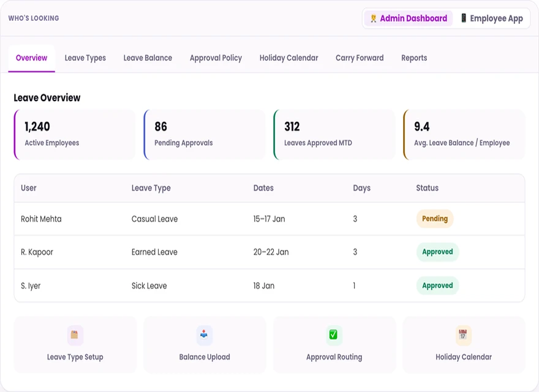
Task: Open the Approval Routing card label
Action: point(334,357)
